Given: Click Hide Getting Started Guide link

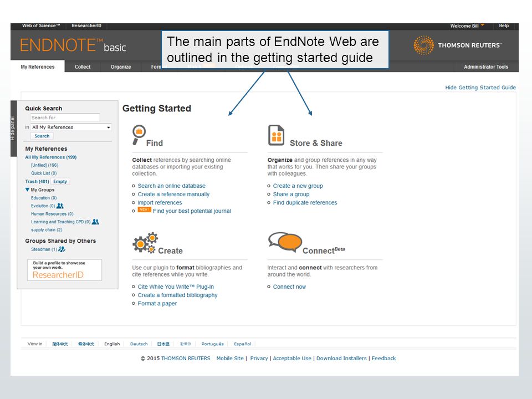Looking at the screenshot, I should click(480, 88).
